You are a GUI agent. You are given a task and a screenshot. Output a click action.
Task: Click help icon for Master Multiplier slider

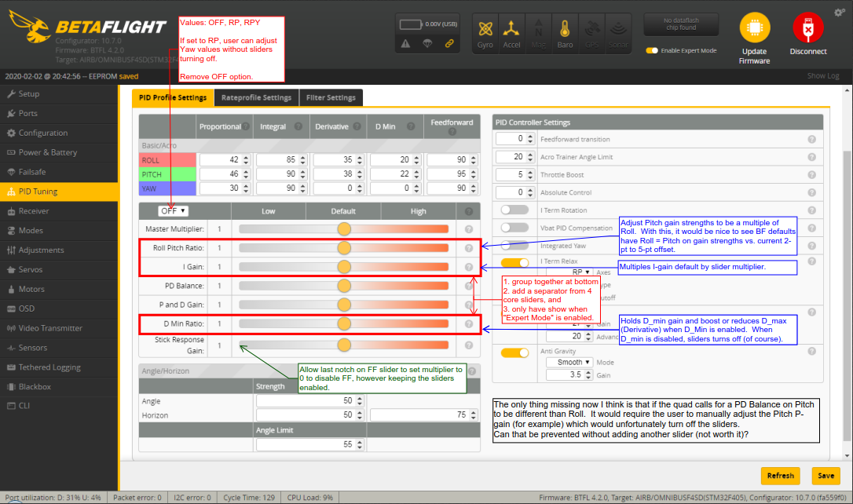click(x=469, y=229)
